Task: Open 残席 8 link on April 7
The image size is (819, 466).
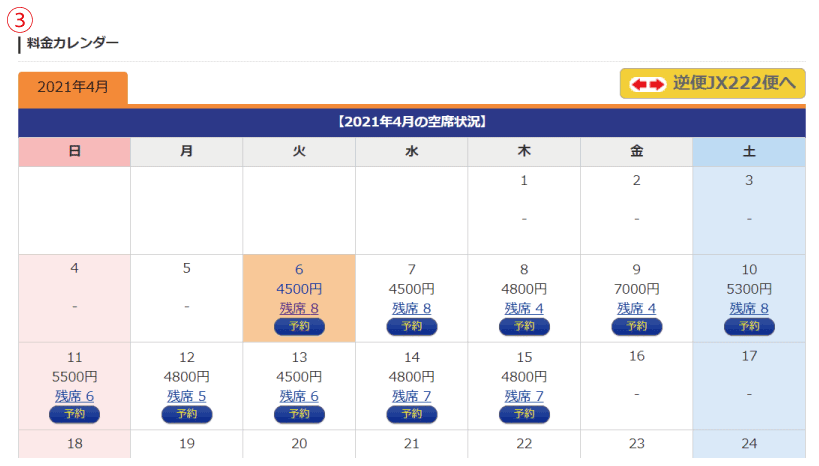Action: [x=412, y=308]
